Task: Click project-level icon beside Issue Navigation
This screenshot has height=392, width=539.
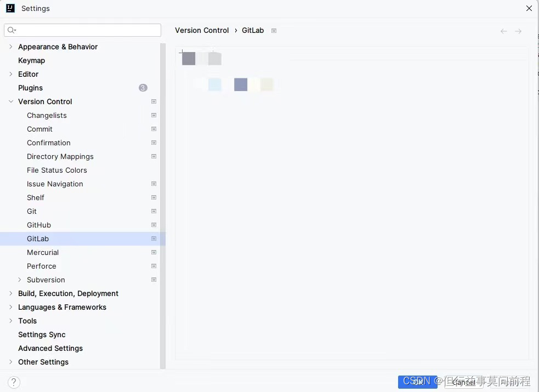Action: coord(154,184)
